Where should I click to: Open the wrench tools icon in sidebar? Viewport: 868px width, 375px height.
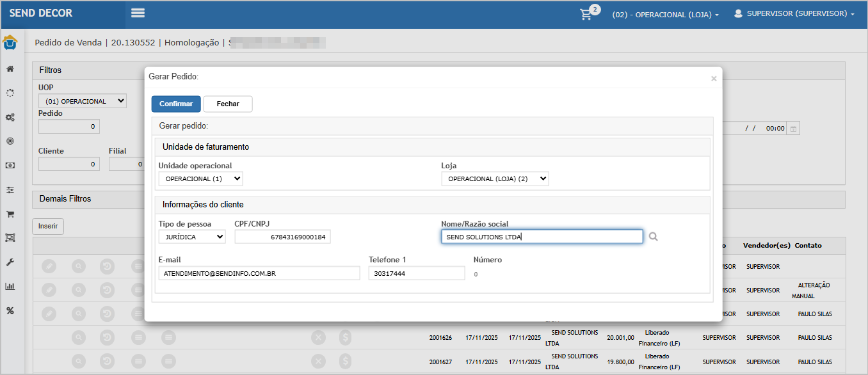click(10, 262)
